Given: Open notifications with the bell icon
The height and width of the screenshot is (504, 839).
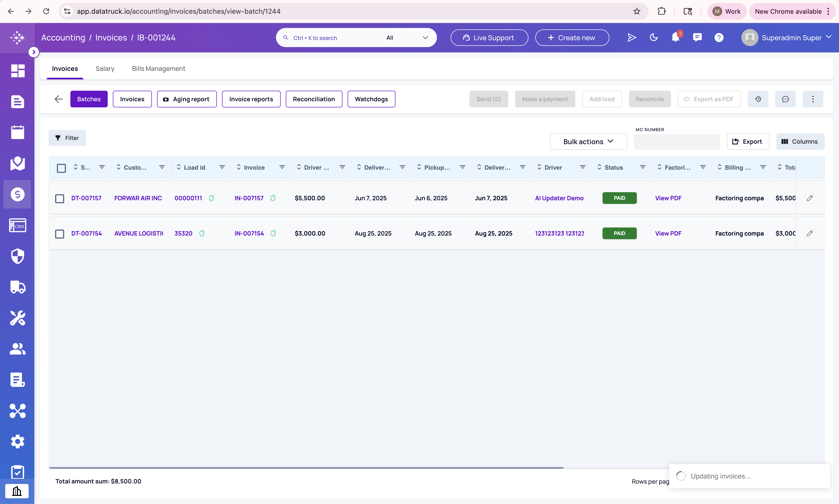Looking at the screenshot, I should tap(676, 37).
